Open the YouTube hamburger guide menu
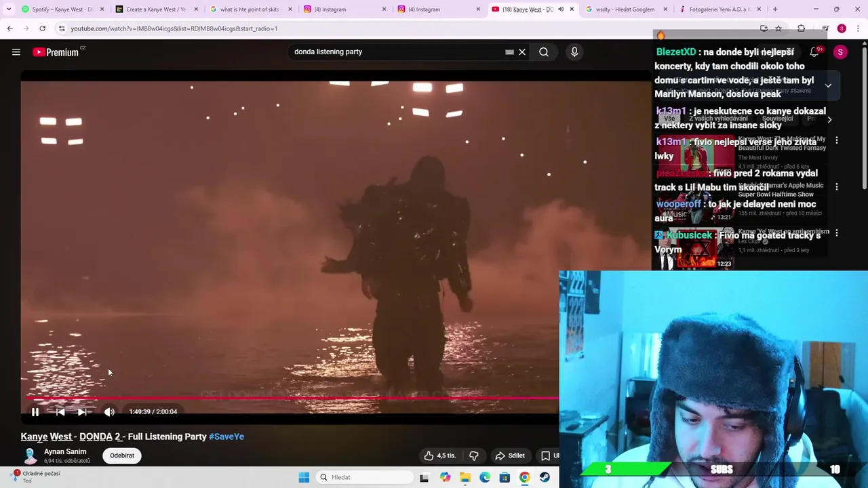Viewport: 868px width, 488px height. pos(16,52)
